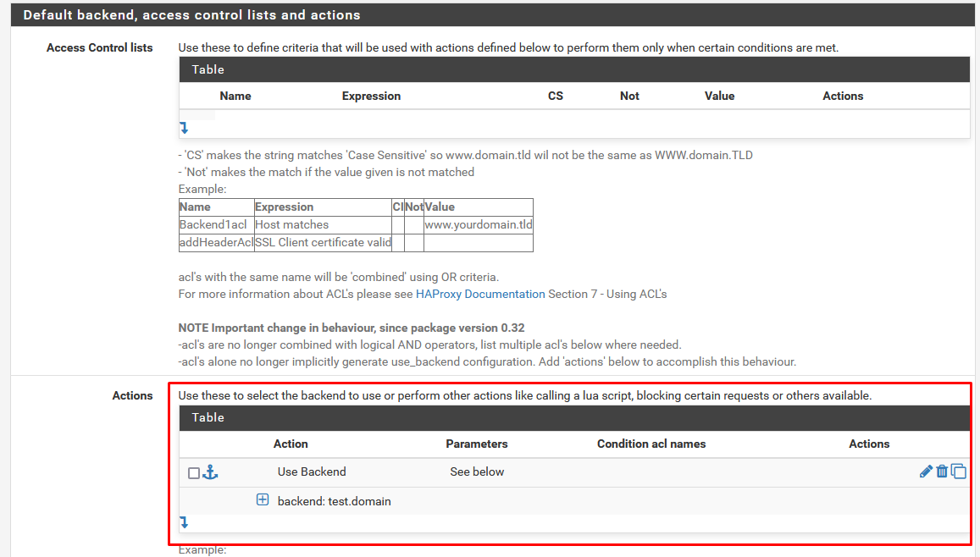Click the www.yourdomain.tld example value cell

478,225
